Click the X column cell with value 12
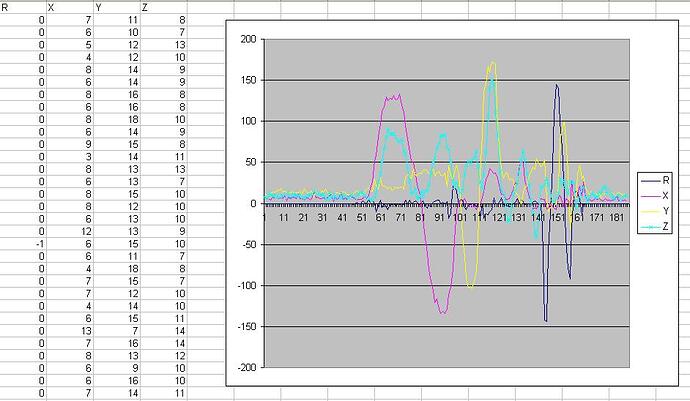The height and width of the screenshot is (401, 690). [x=70, y=232]
